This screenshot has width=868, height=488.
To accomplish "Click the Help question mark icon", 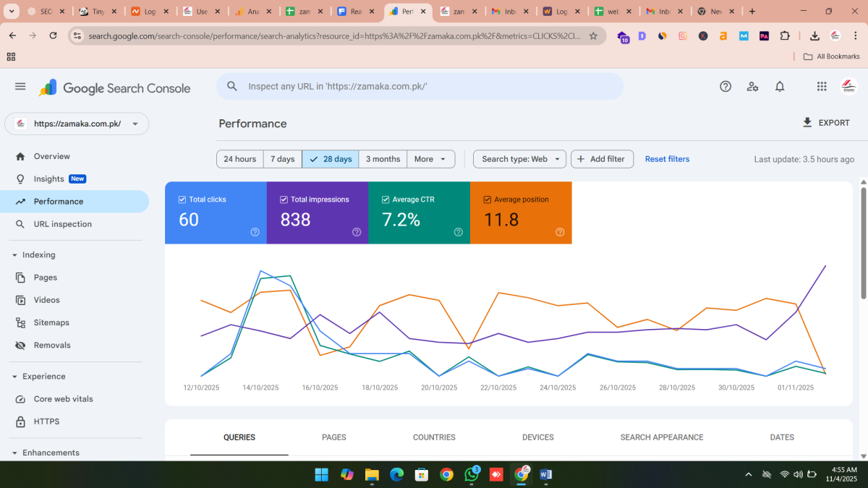I will tap(726, 87).
